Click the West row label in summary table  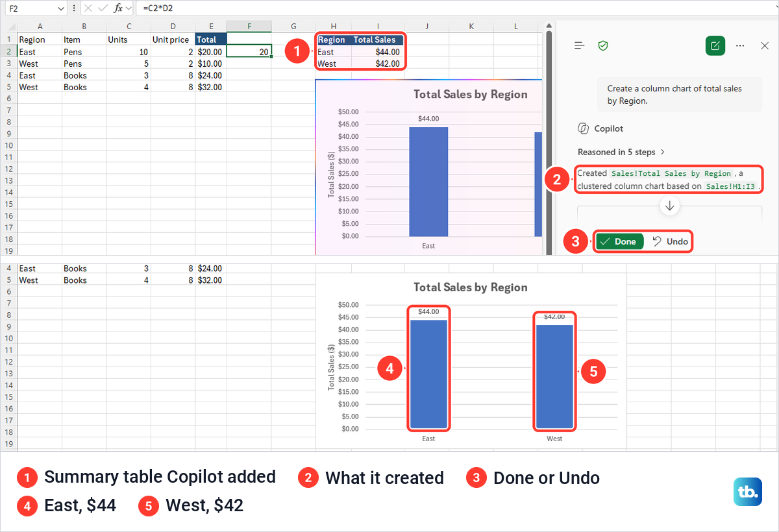pyautogui.click(x=334, y=64)
